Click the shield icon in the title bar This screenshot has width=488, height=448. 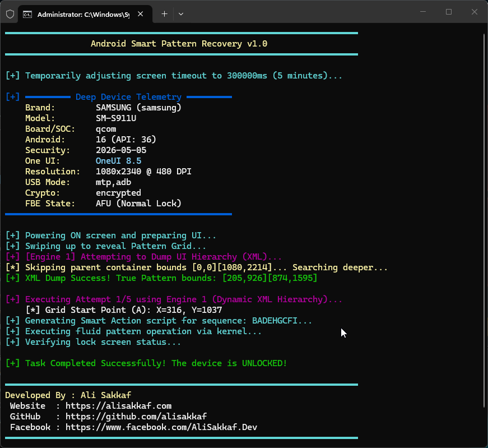pos(10,14)
